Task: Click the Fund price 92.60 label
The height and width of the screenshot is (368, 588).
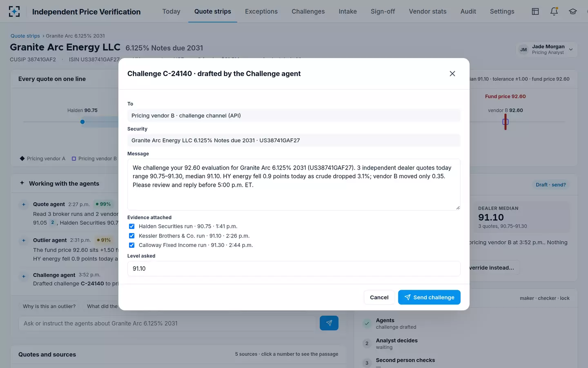Action: click(x=506, y=96)
